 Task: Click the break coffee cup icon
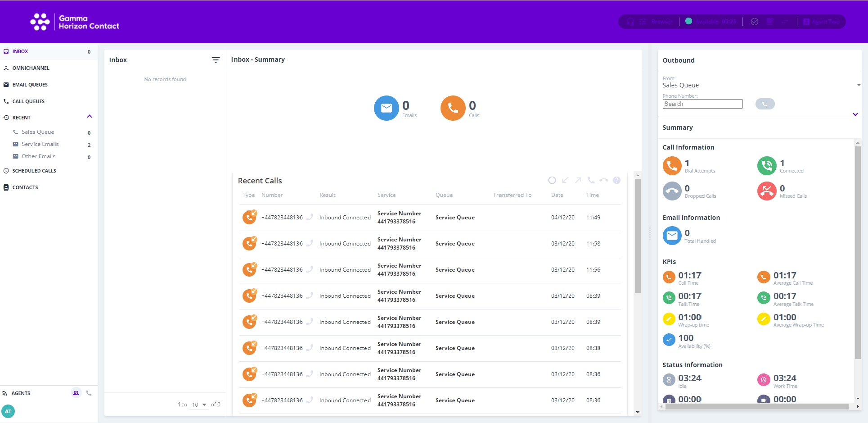(770, 22)
